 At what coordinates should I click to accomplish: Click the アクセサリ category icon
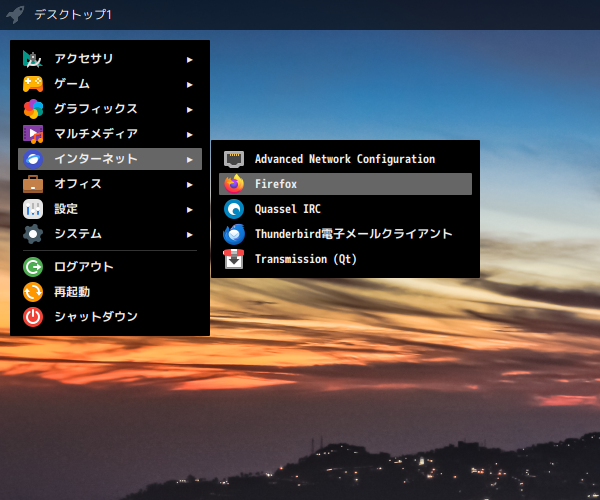pyautogui.click(x=33, y=59)
